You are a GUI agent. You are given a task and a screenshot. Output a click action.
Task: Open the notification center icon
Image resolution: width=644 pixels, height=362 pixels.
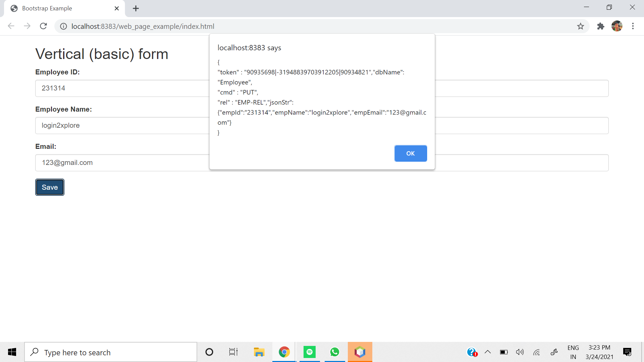click(627, 352)
